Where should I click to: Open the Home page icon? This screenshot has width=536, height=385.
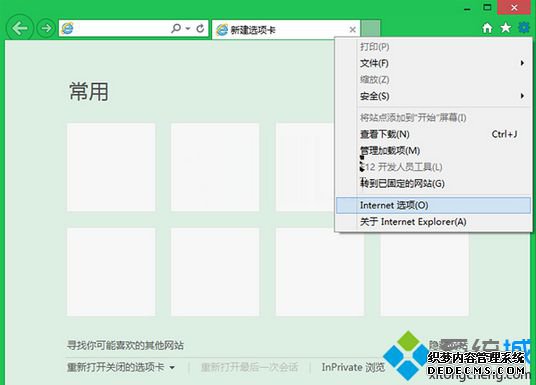[487, 28]
